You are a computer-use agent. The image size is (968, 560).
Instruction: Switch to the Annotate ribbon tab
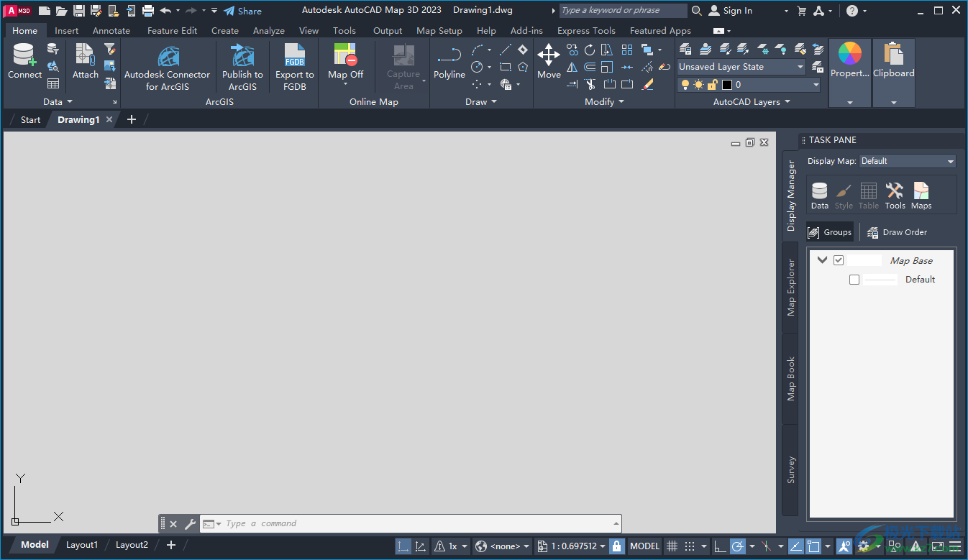(111, 31)
